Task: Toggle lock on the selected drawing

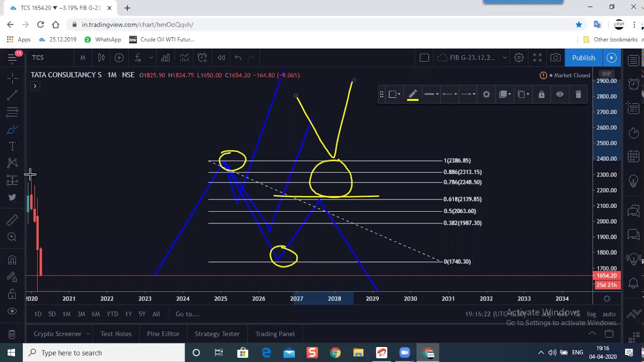Action: tap(541, 94)
